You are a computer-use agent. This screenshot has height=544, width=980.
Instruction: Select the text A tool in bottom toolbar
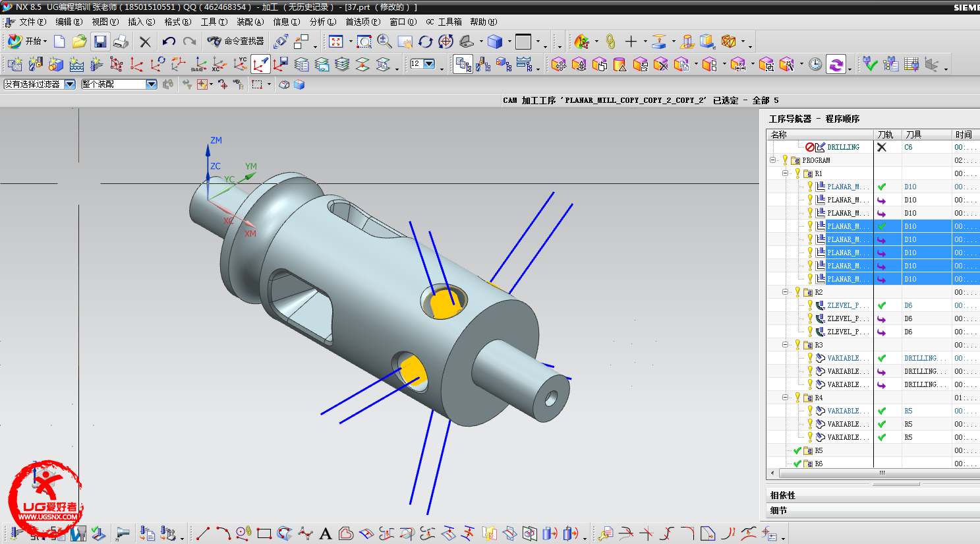click(x=325, y=533)
